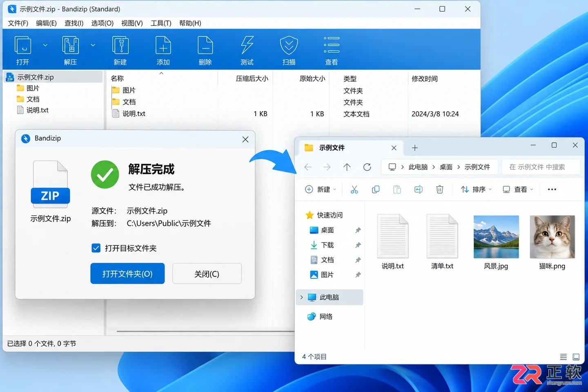
Task: Select the 清单.txt file
Action: [x=442, y=242]
